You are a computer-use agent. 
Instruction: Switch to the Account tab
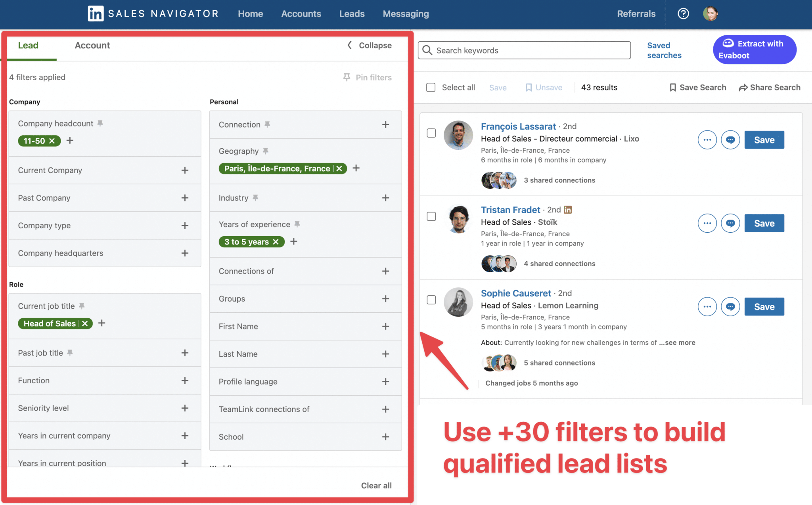(92, 45)
